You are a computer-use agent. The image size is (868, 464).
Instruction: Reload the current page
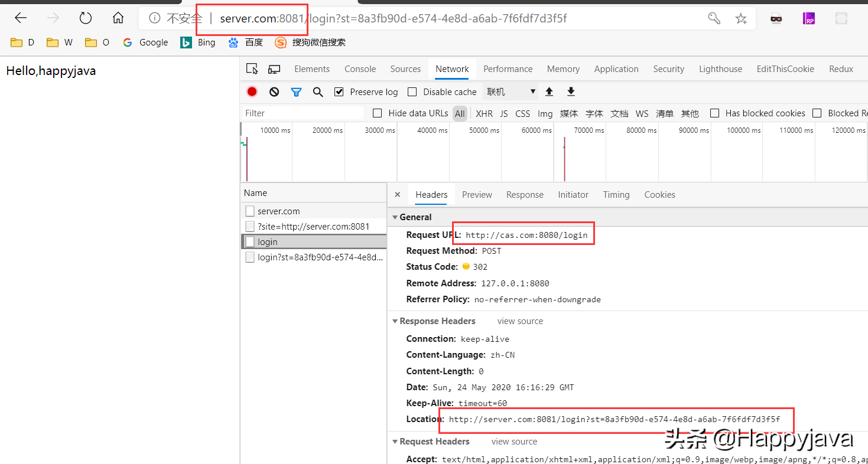pyautogui.click(x=86, y=18)
